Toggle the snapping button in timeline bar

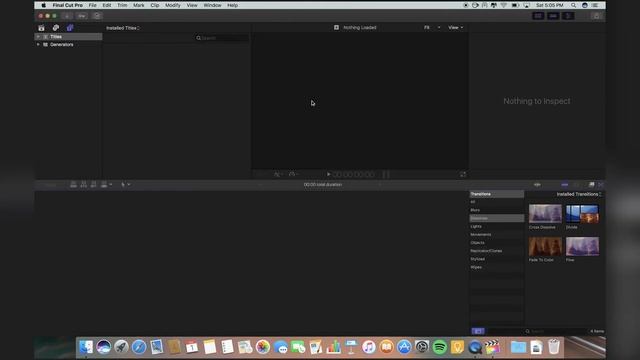click(x=564, y=185)
